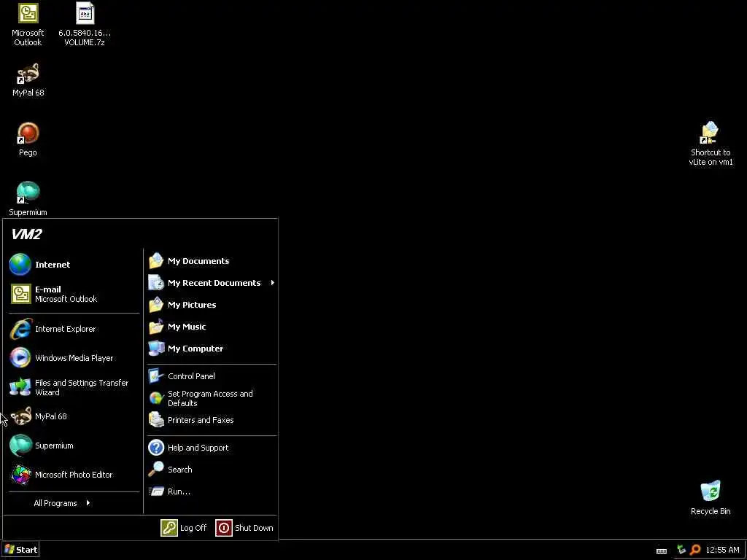Click the Log Off button
This screenshot has height=560, width=747.
pos(184,528)
